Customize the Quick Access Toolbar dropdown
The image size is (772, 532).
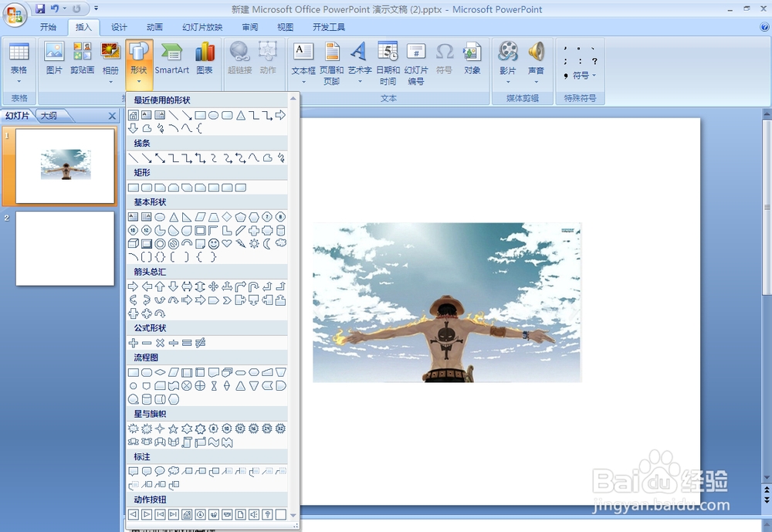pyautogui.click(x=96, y=8)
